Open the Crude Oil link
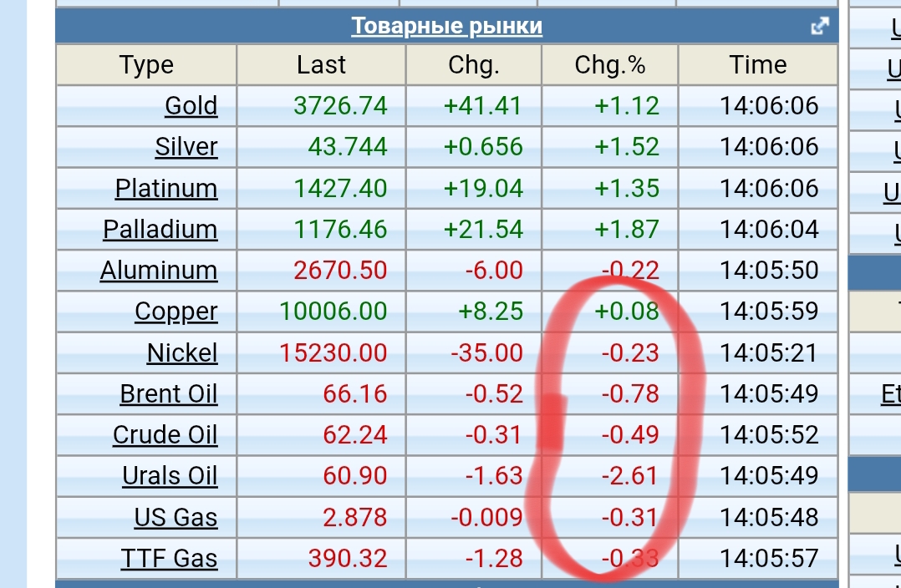This screenshot has height=588, width=901. click(165, 435)
